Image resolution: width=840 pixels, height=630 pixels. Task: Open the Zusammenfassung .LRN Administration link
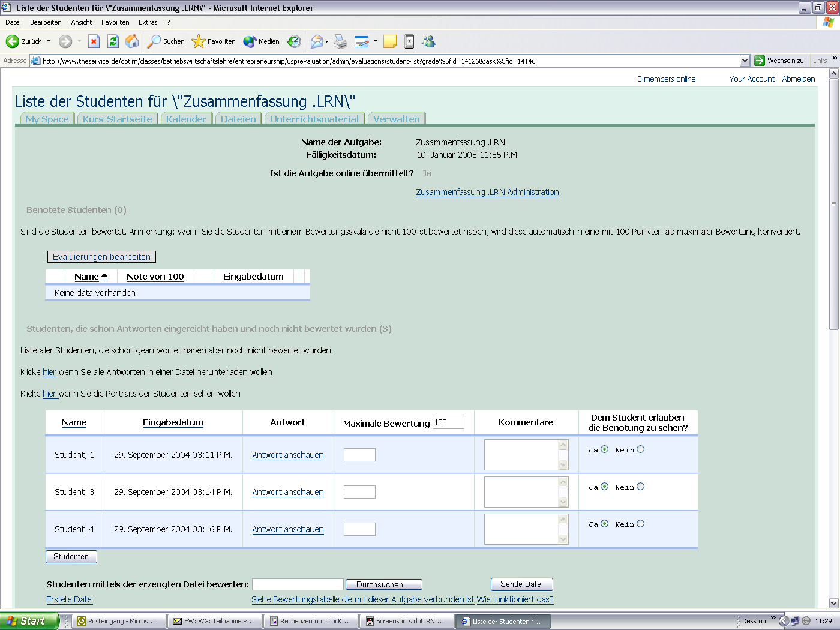coord(487,192)
